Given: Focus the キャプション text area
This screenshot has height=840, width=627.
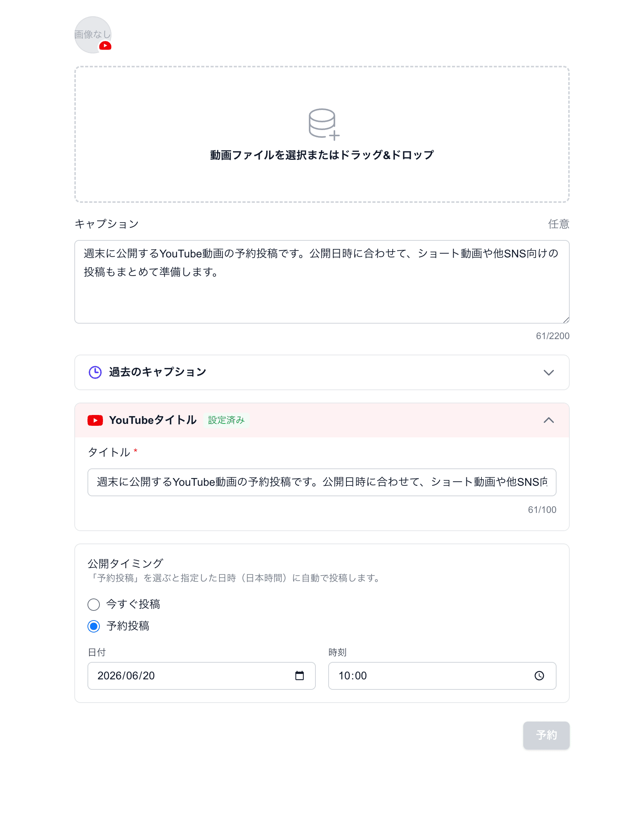Looking at the screenshot, I should pos(322,282).
